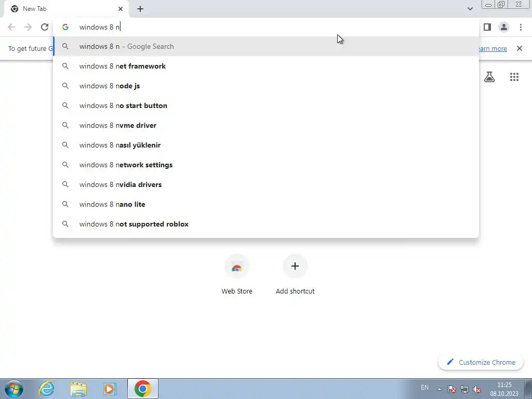Click the muted volume tray icon
The height and width of the screenshot is (399, 532).
(x=477, y=389)
